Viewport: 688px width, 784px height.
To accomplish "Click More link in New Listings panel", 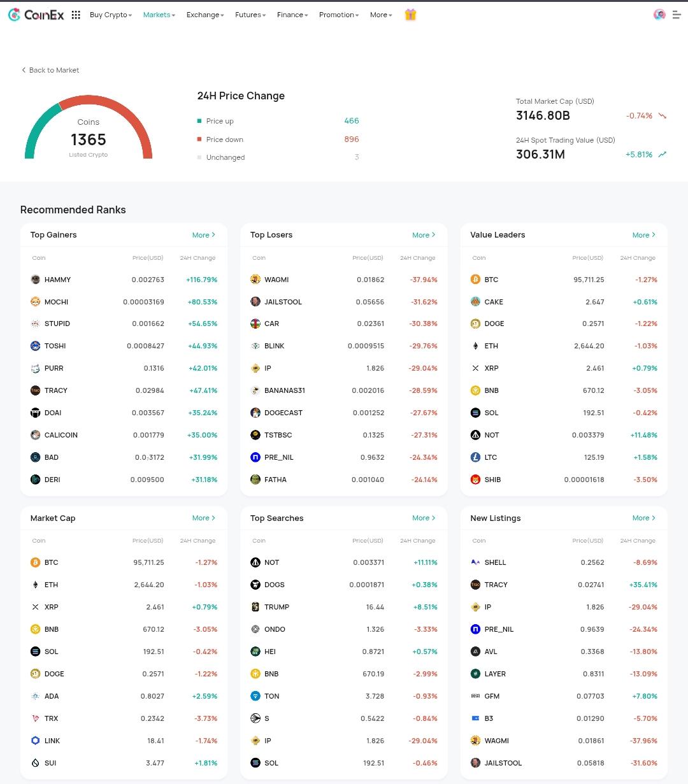I will click(x=643, y=518).
